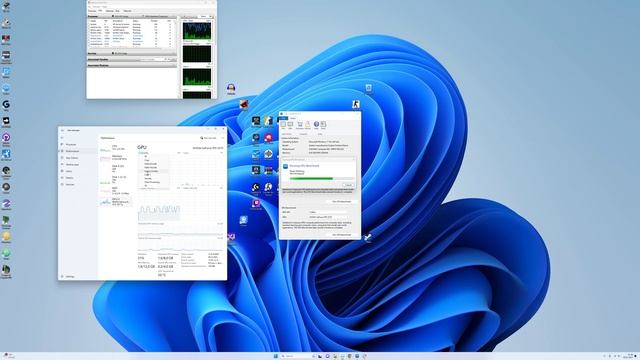Image resolution: width=640 pixels, height=360 pixels.
Task: Switch to Overview tab in Resource Monitor
Action: click(x=92, y=11)
